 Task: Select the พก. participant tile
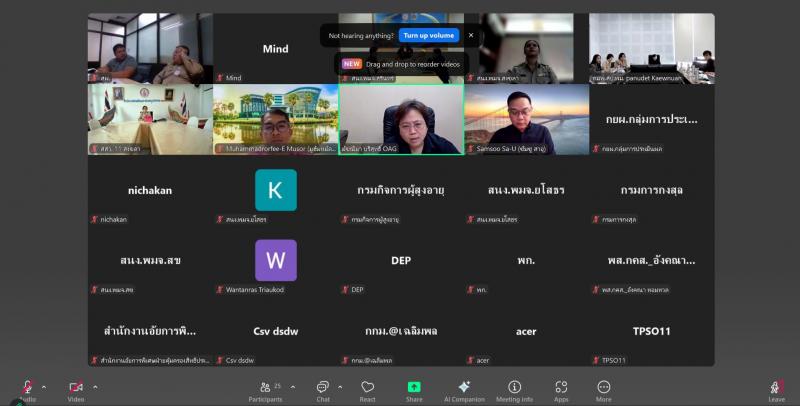[526, 260]
